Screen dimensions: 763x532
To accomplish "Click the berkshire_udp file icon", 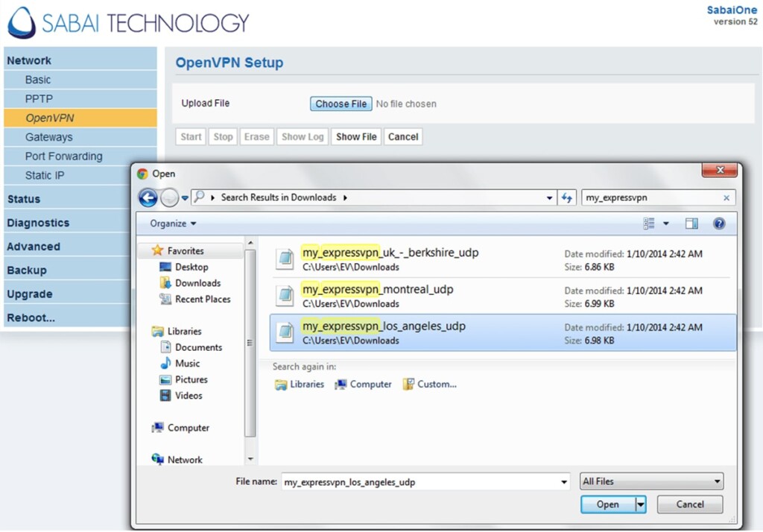I will coord(285,259).
